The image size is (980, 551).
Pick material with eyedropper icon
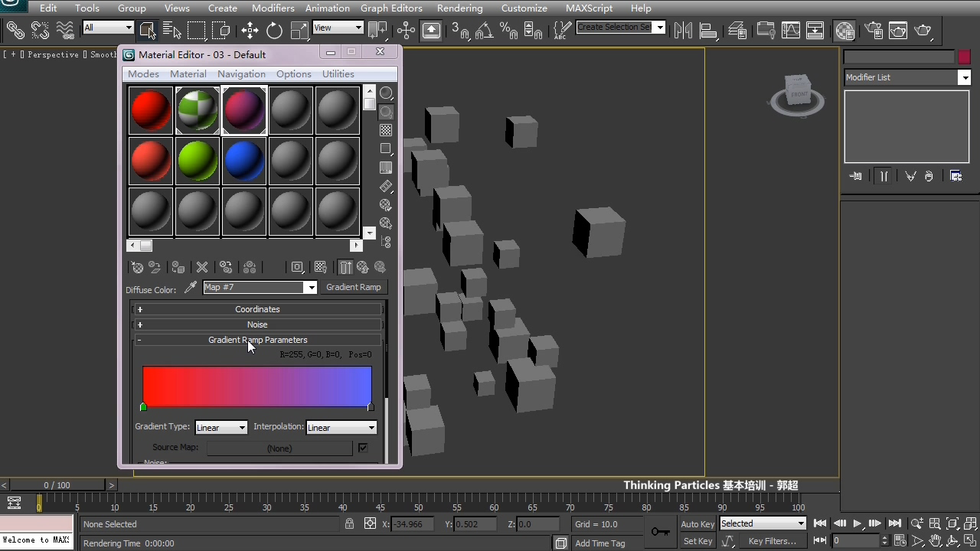(191, 288)
